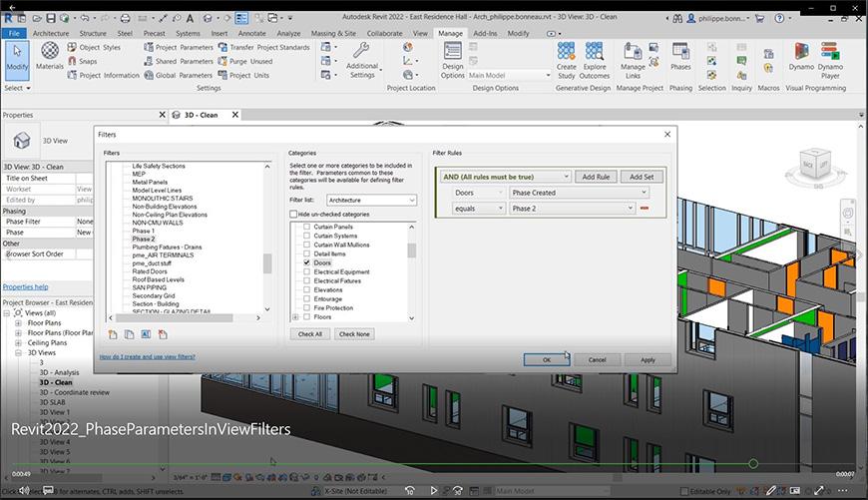Select the Modify tool in the ribbon
This screenshot has width=868, height=500.
[x=17, y=59]
